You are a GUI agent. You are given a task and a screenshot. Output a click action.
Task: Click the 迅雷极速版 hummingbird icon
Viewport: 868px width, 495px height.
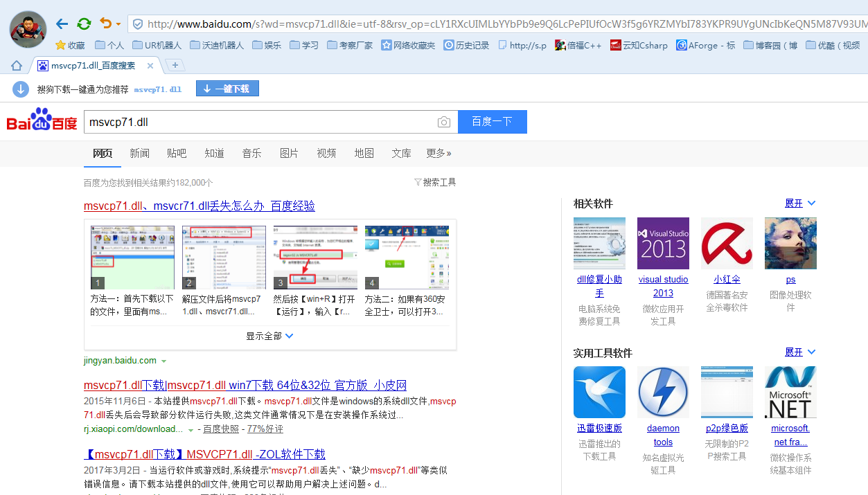coord(599,392)
